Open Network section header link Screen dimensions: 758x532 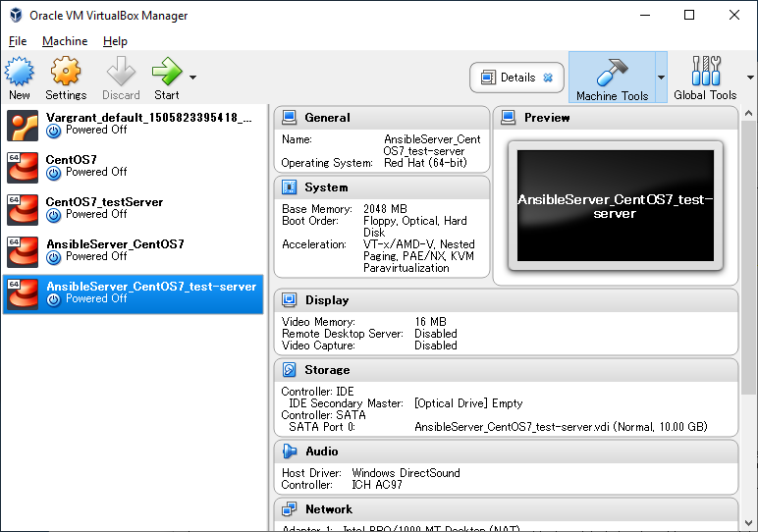[329, 508]
